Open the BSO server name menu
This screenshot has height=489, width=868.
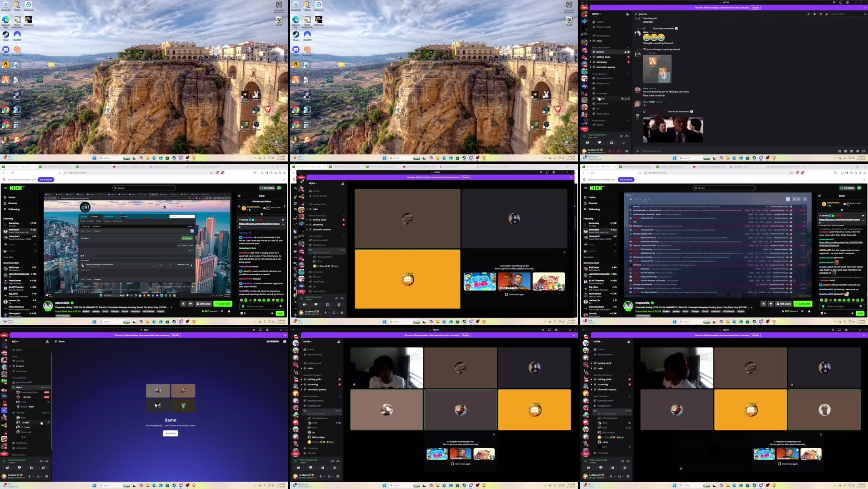click(x=15, y=342)
